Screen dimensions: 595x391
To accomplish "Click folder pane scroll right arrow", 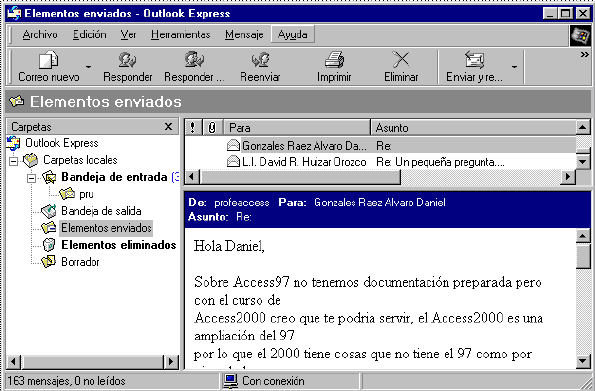I will click(171, 362).
